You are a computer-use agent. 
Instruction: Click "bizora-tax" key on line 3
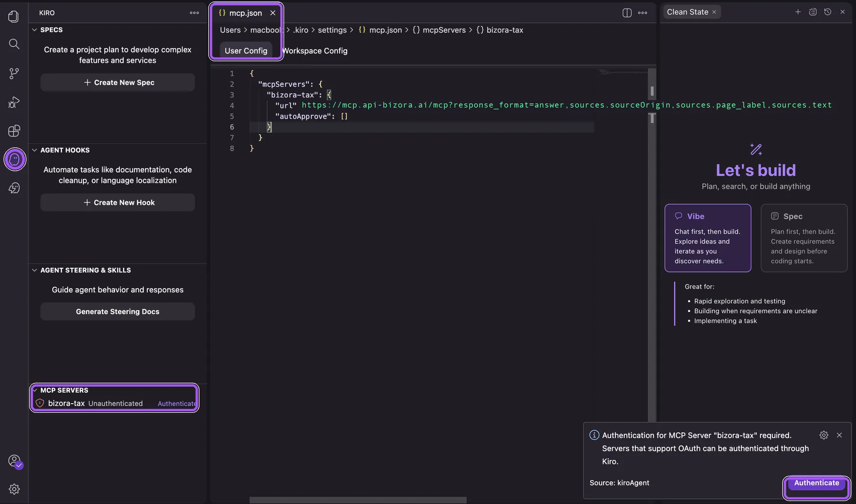[x=292, y=95]
